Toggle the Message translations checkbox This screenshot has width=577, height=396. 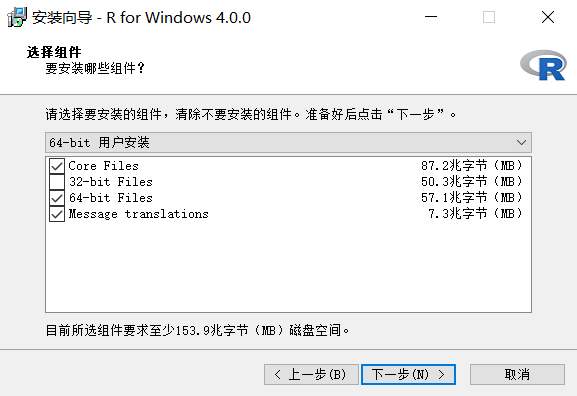(57, 214)
